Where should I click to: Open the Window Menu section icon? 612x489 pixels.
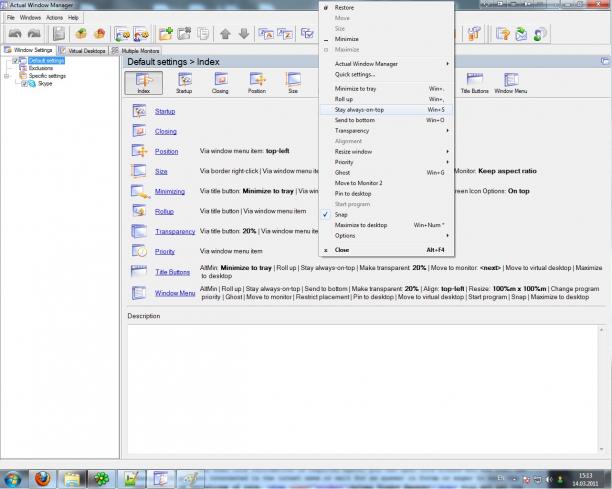point(511,83)
